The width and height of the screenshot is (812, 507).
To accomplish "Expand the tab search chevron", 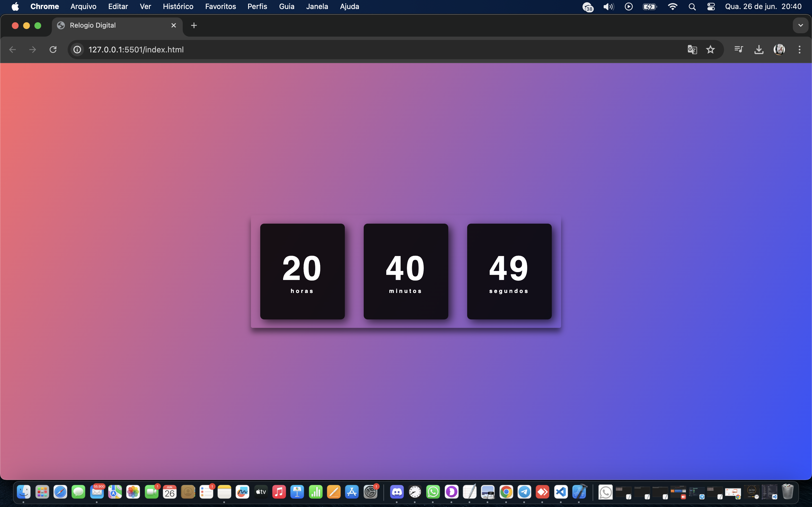I will [800, 25].
